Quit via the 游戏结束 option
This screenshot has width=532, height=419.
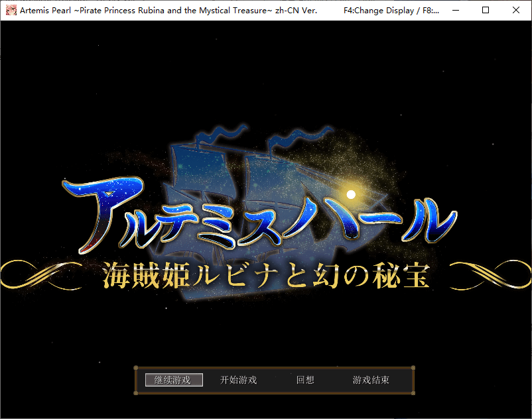pos(371,380)
